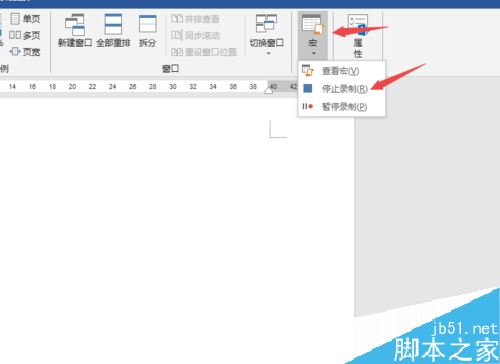Click the 重设窗口位置 reset window position

pos(204,52)
